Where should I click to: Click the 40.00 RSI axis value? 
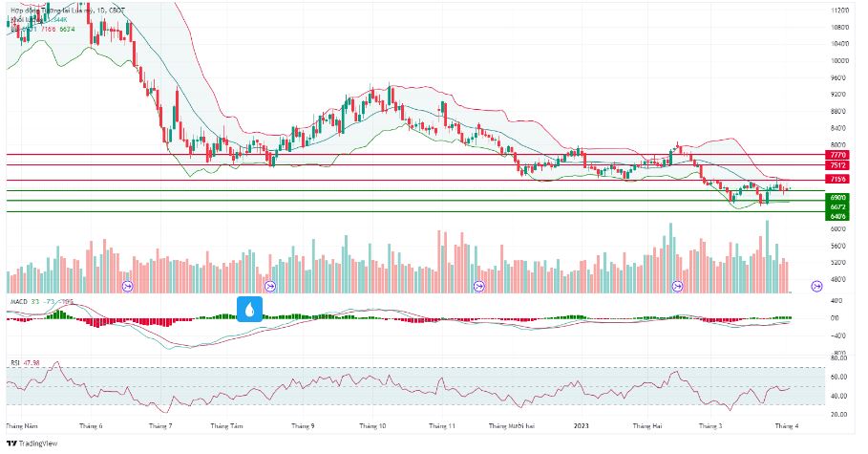(x=839, y=396)
